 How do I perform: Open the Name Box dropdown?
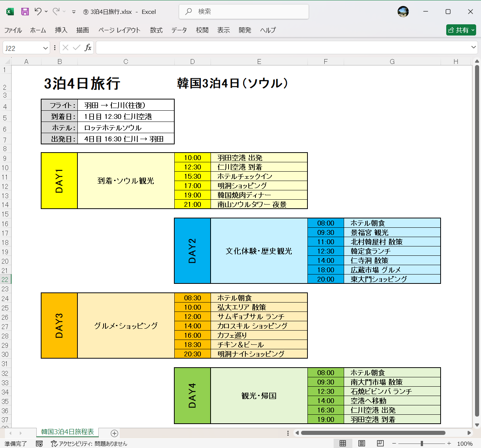[x=44, y=47]
